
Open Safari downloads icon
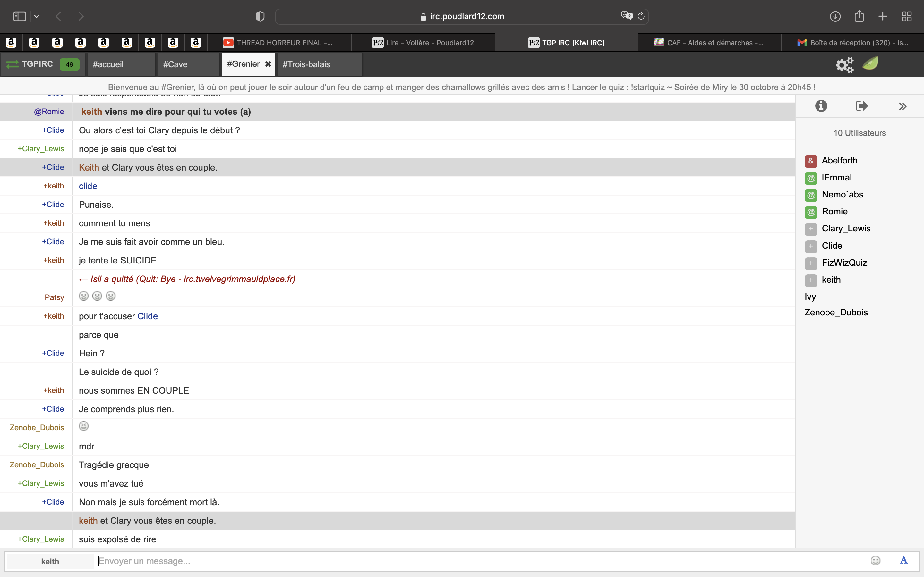[x=835, y=16]
